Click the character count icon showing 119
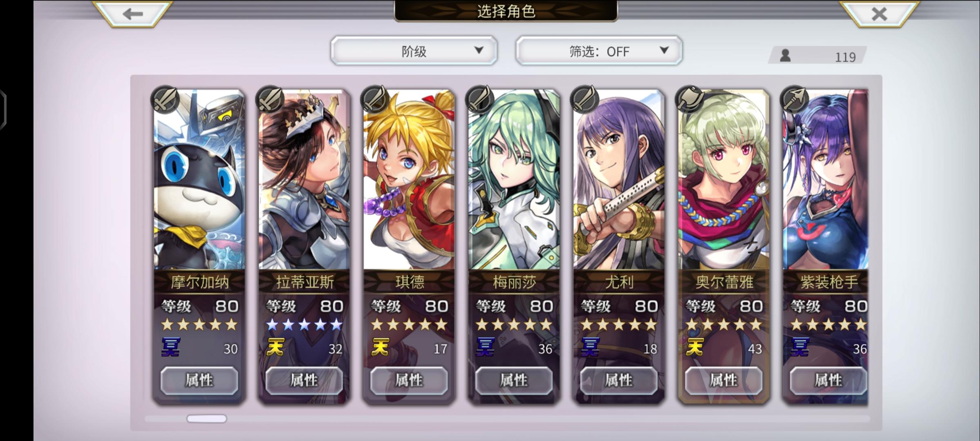Image resolution: width=980 pixels, height=441 pixels. click(785, 56)
